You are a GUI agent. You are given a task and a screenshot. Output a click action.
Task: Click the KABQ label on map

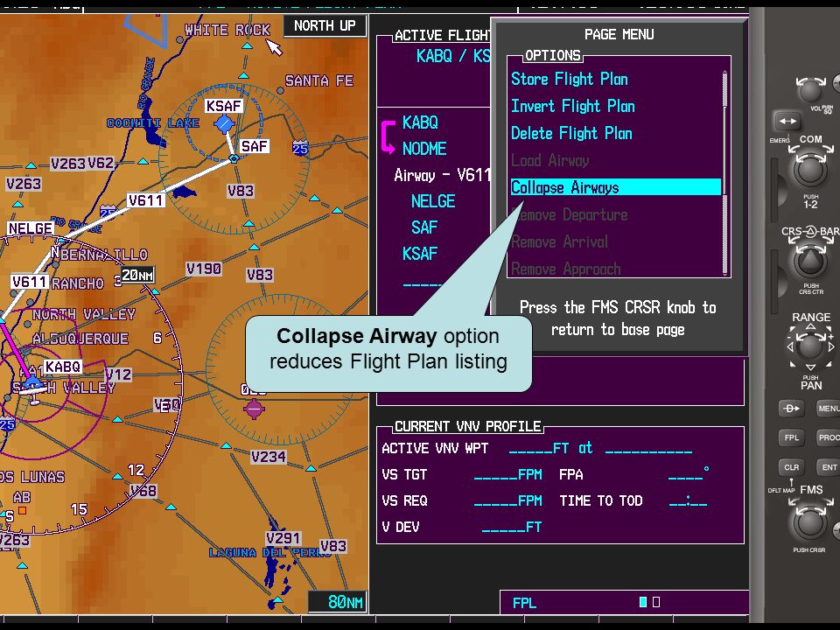(63, 367)
